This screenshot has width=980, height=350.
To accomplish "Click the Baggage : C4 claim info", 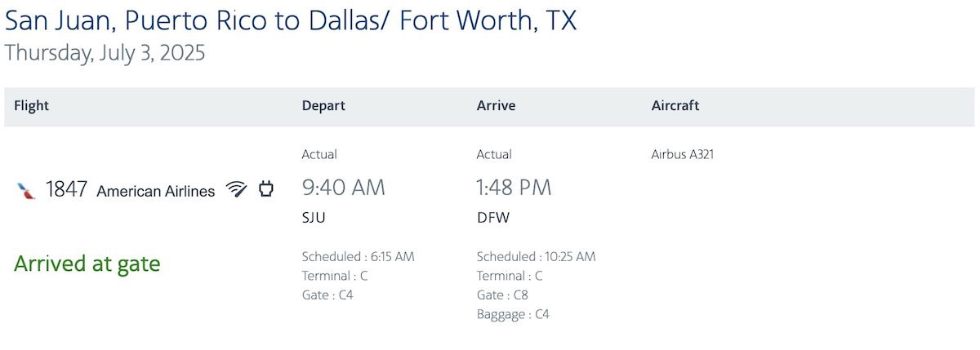I will (x=513, y=314).
